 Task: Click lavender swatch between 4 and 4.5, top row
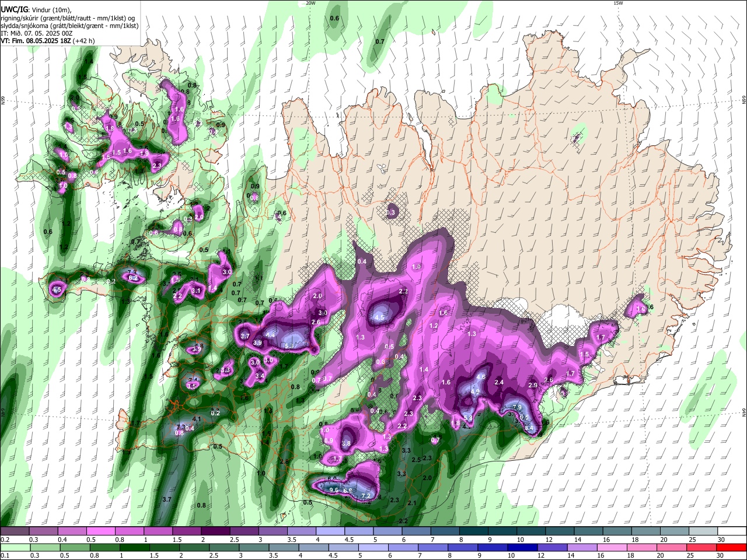(330, 531)
